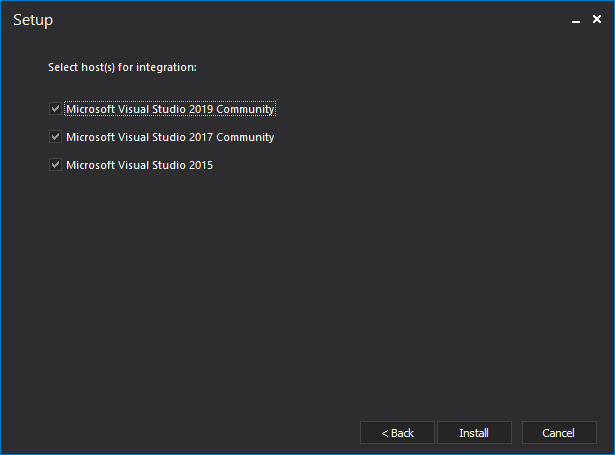Screen dimensions: 615x455
Task: Minimize the Setup window
Action: (575, 20)
